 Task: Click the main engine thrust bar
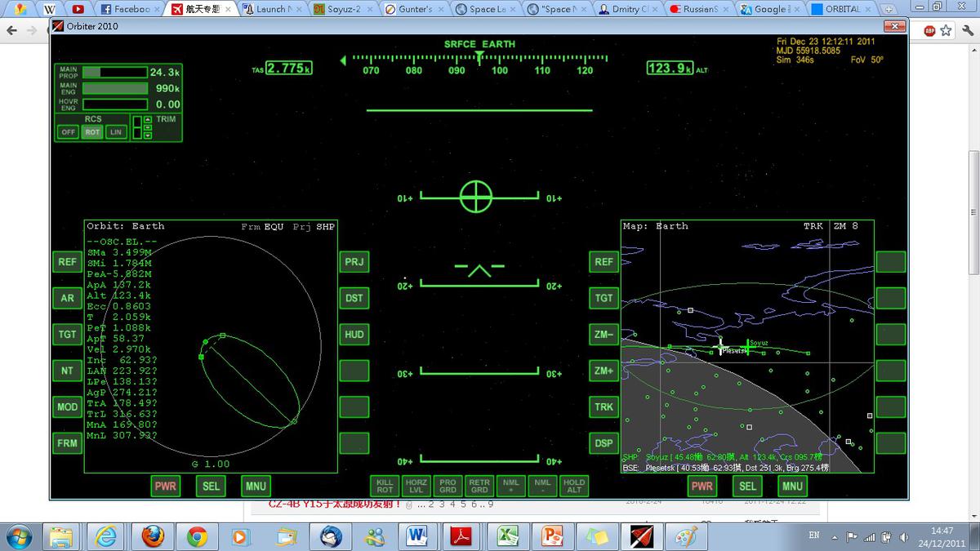pos(114,88)
